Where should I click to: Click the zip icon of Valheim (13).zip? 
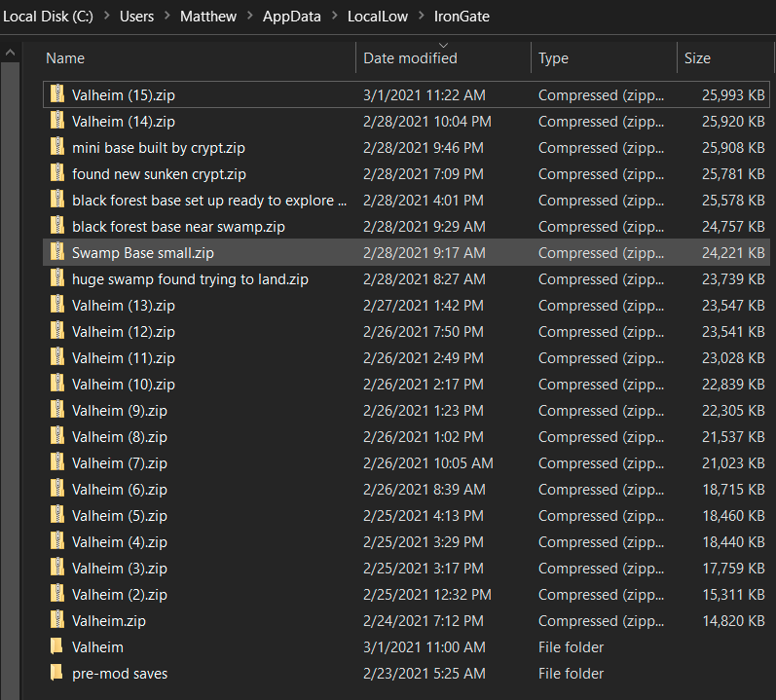(57, 304)
